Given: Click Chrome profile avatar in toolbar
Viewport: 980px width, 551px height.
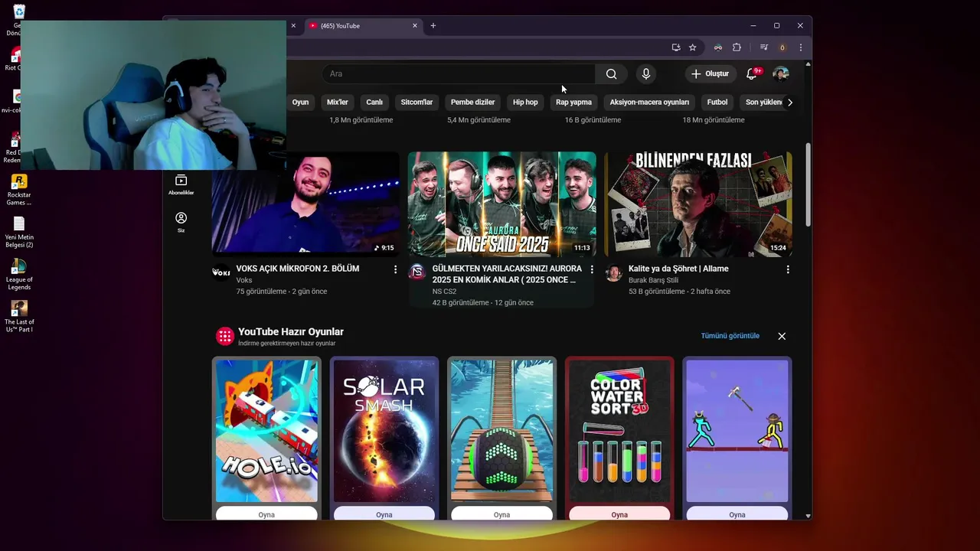Looking at the screenshot, I should coord(782,47).
